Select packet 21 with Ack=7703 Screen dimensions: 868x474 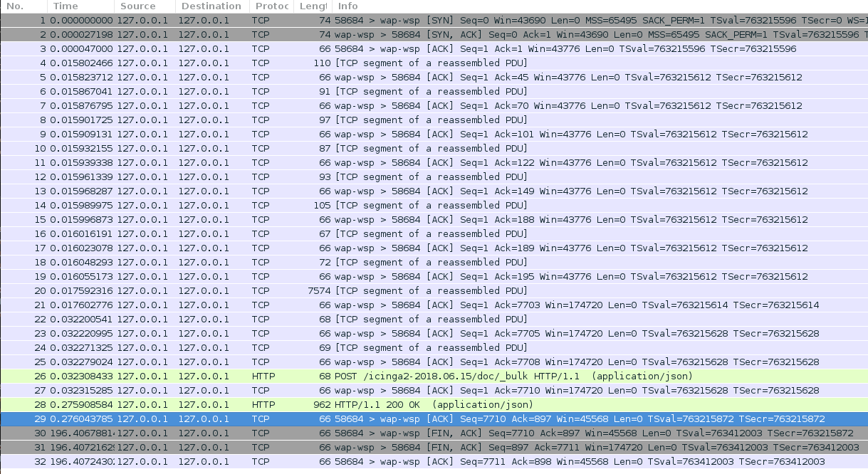[x=434, y=305]
